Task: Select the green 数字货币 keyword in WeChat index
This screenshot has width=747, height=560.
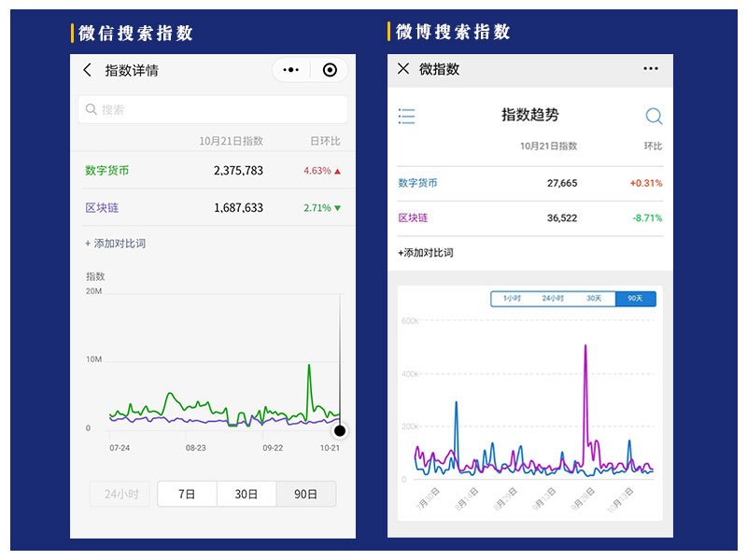Action: pos(107,171)
